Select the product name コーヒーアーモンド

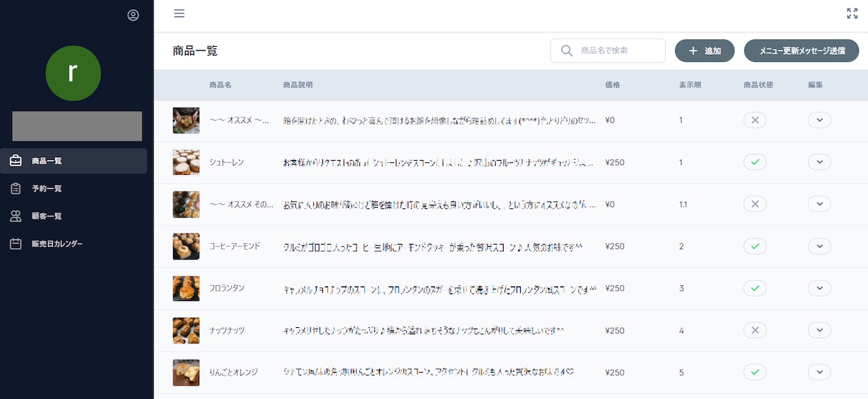(x=235, y=246)
